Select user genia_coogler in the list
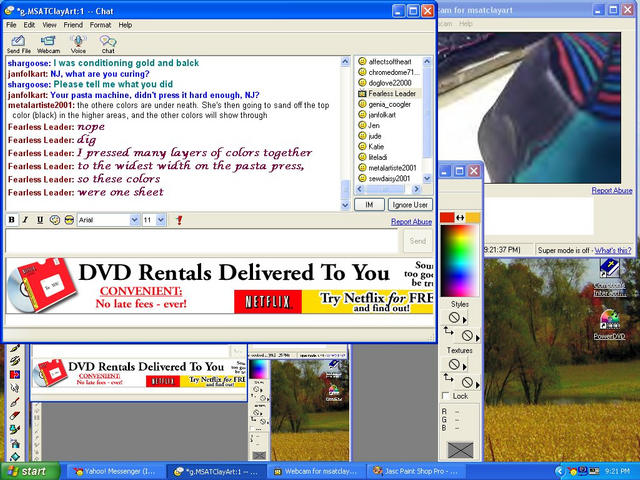640x480 pixels. click(x=389, y=104)
